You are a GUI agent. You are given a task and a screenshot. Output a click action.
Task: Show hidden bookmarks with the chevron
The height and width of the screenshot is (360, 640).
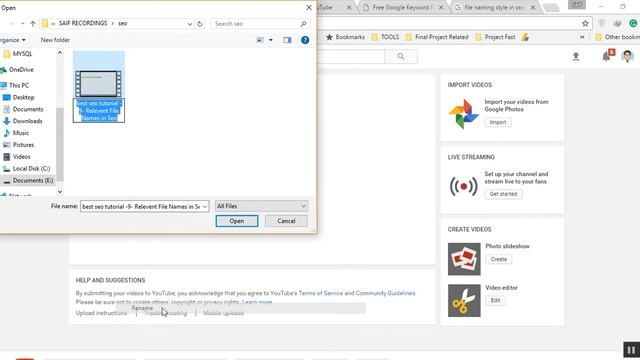coord(582,37)
